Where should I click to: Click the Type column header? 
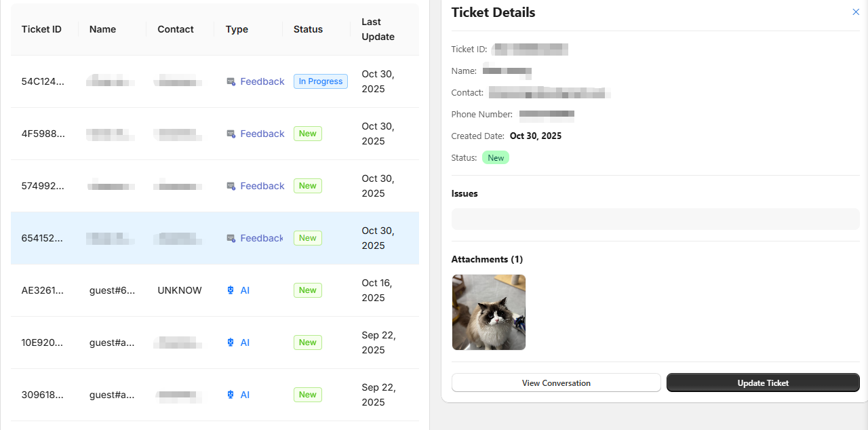point(237,29)
